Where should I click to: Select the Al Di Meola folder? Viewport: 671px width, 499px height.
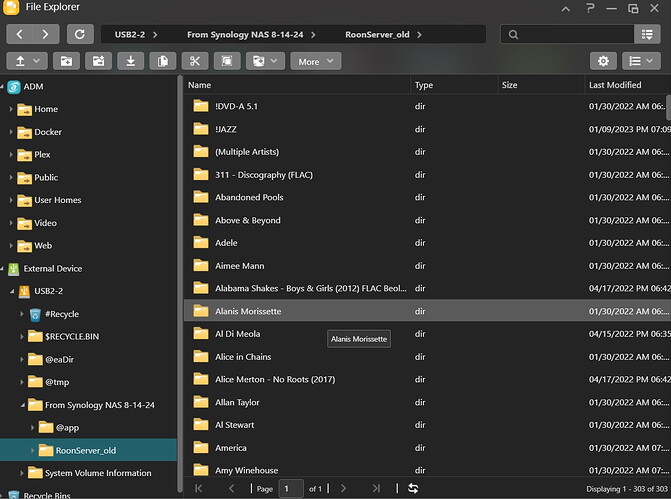425,334
